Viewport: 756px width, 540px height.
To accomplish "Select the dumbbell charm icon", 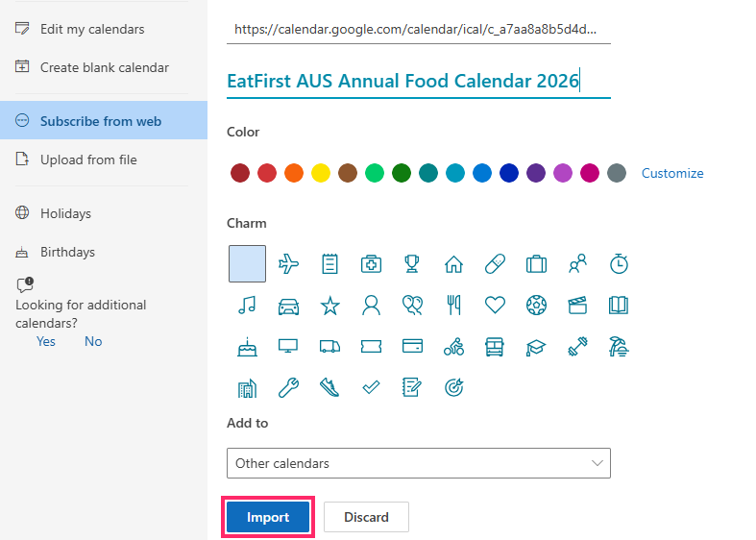I will click(577, 347).
